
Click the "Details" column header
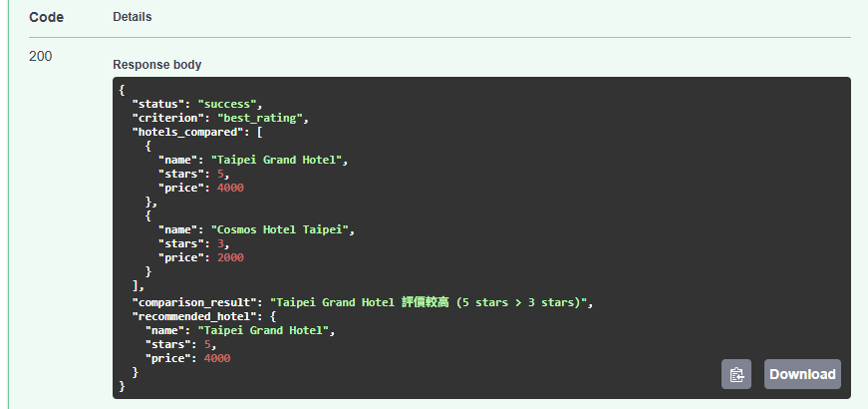(x=133, y=17)
